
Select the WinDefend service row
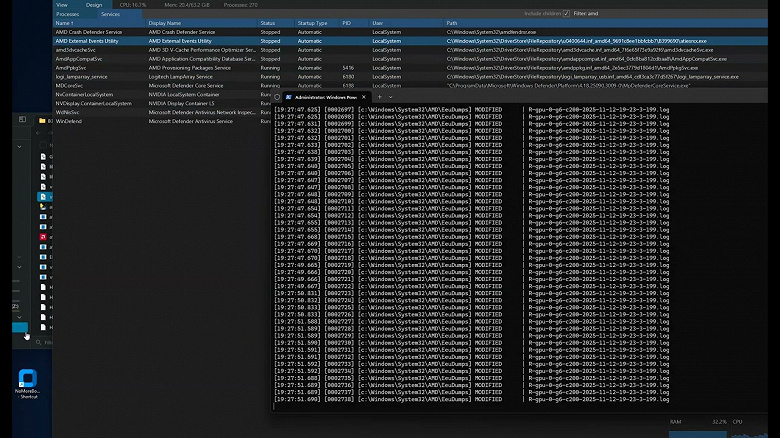pos(70,120)
